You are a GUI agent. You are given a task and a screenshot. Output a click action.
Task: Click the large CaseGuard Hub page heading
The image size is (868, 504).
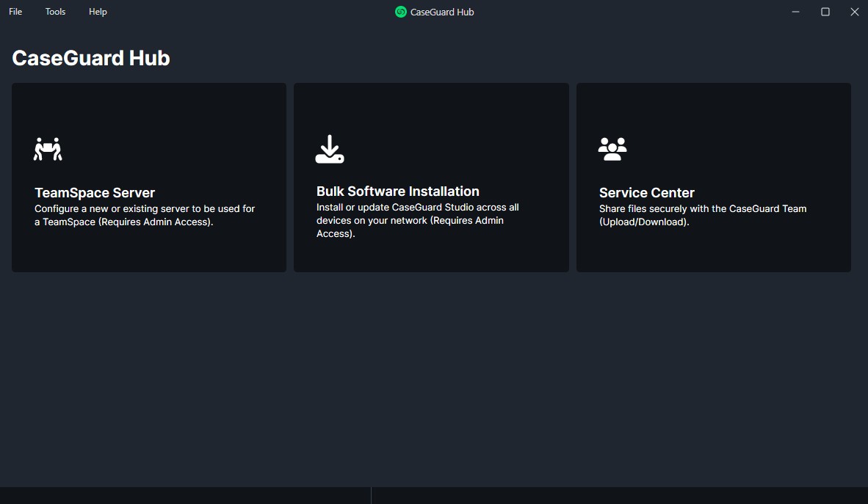point(91,58)
